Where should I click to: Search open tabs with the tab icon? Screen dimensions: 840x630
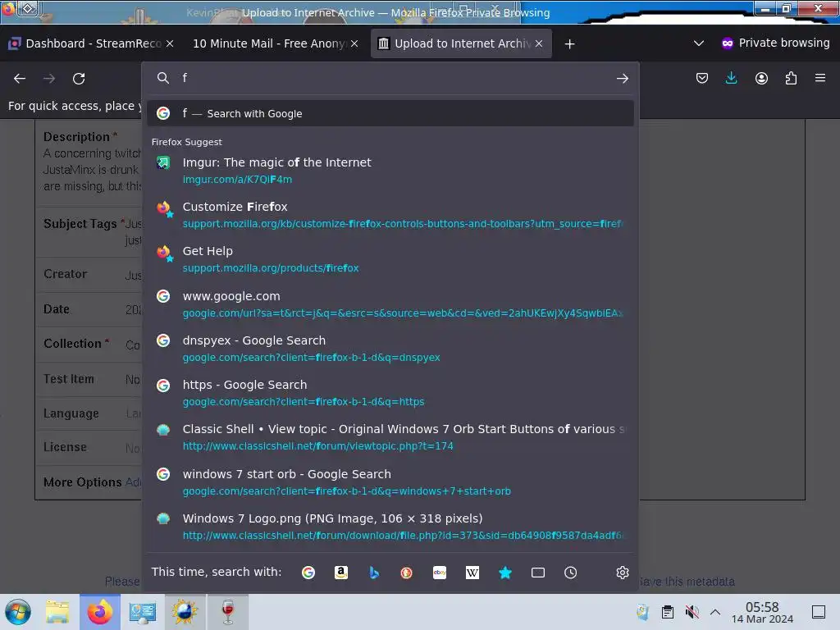click(538, 573)
